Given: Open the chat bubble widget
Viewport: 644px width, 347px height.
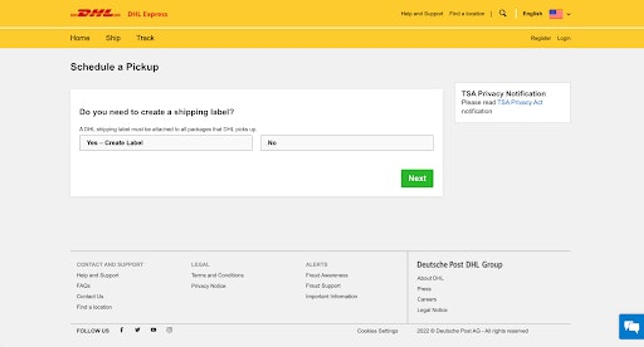Looking at the screenshot, I should 632,327.
